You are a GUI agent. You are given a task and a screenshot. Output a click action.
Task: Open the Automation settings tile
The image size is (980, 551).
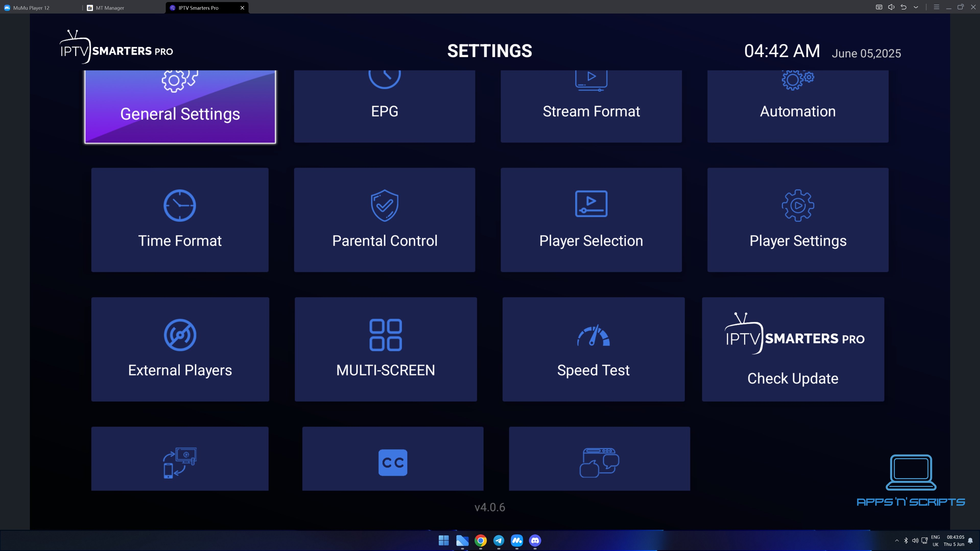797,107
